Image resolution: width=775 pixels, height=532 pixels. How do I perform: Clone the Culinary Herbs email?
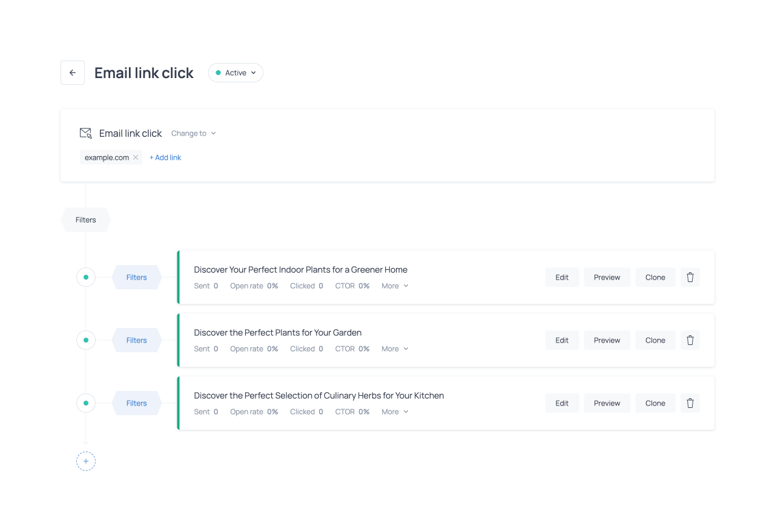tap(655, 403)
